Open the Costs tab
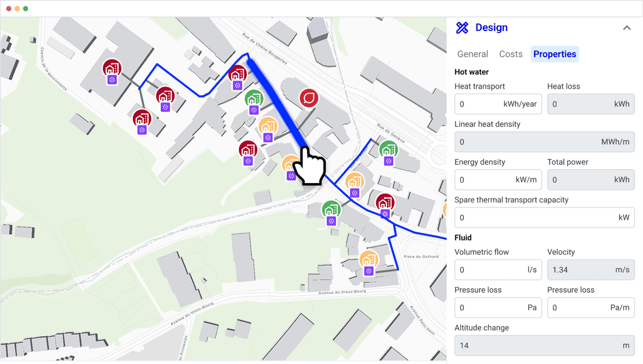 (511, 54)
